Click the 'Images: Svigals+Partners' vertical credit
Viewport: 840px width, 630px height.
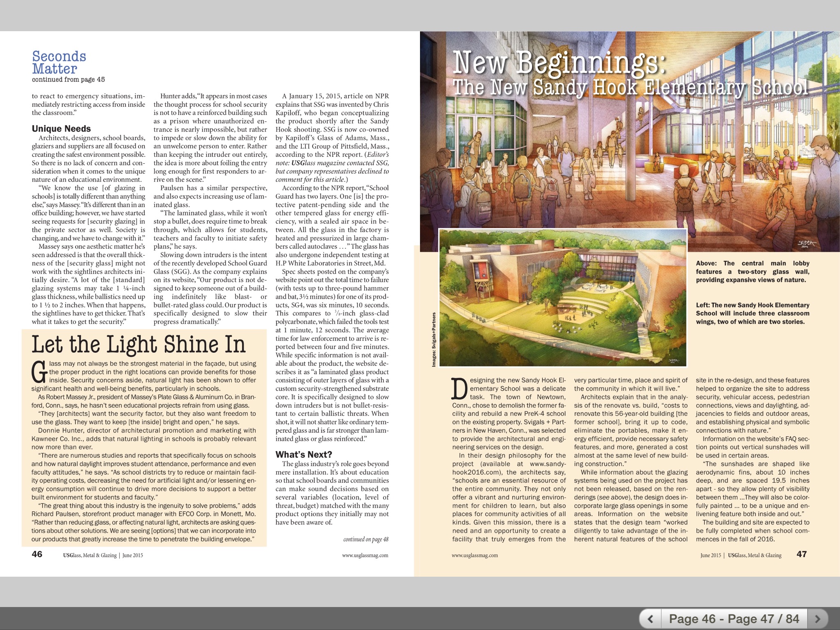click(434, 339)
